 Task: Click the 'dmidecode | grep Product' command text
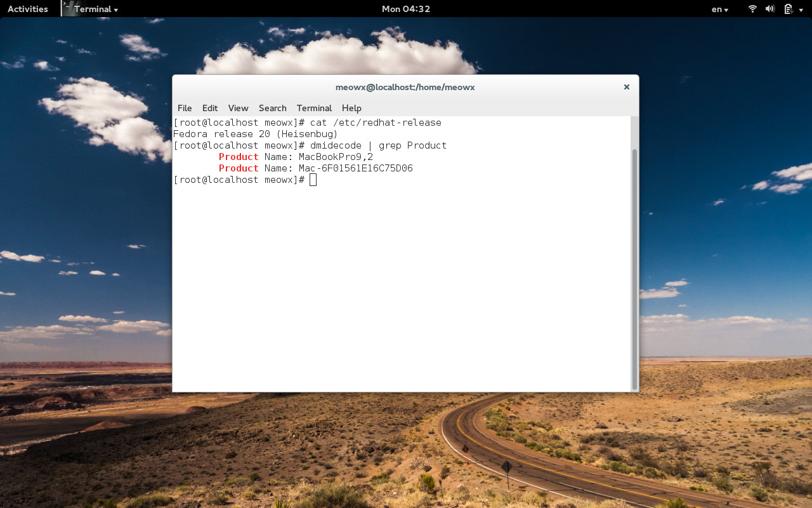pos(378,145)
